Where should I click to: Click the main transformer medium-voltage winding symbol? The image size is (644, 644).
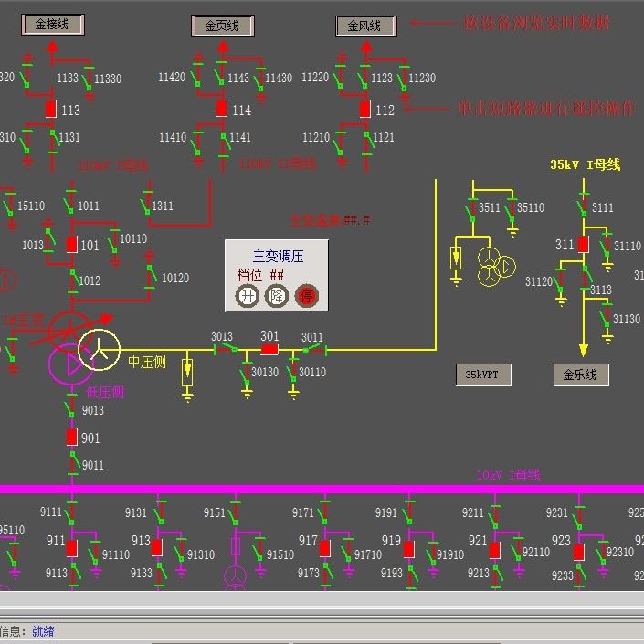(x=99, y=350)
